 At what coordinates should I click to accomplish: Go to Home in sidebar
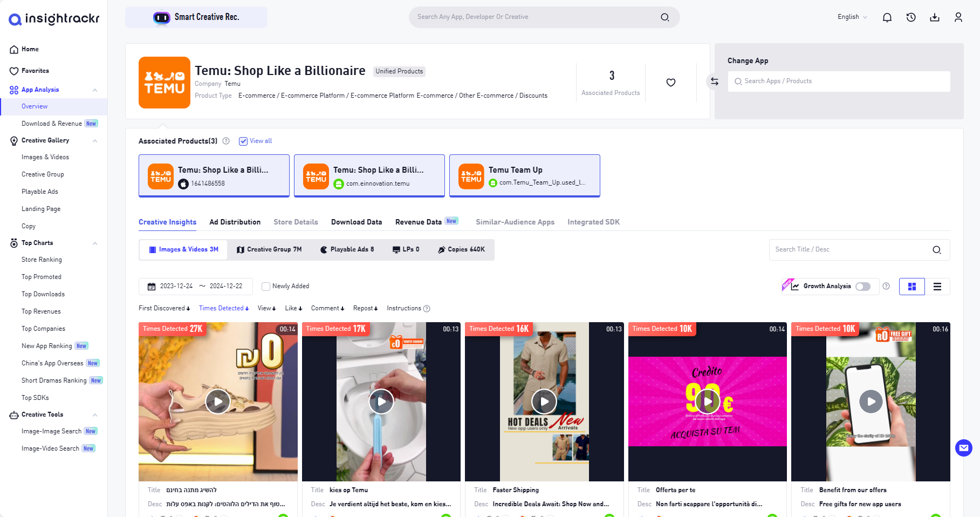30,49
